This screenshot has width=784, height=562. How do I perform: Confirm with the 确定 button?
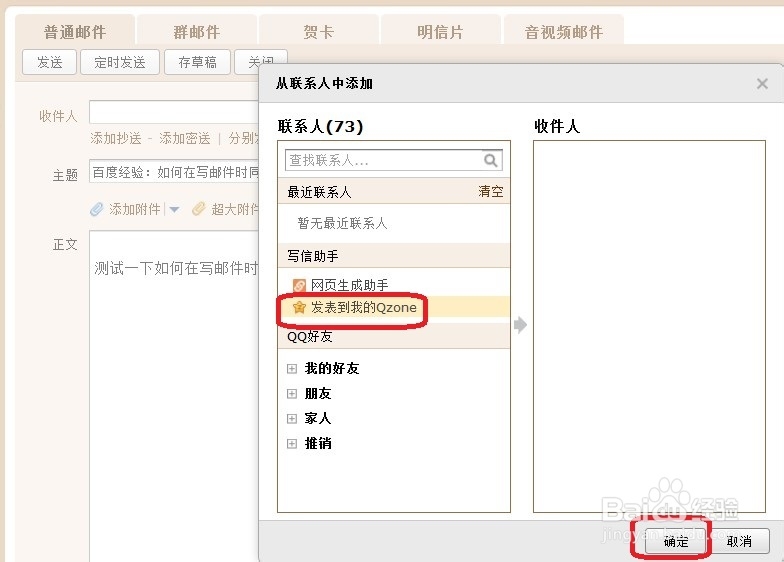pyautogui.click(x=676, y=541)
